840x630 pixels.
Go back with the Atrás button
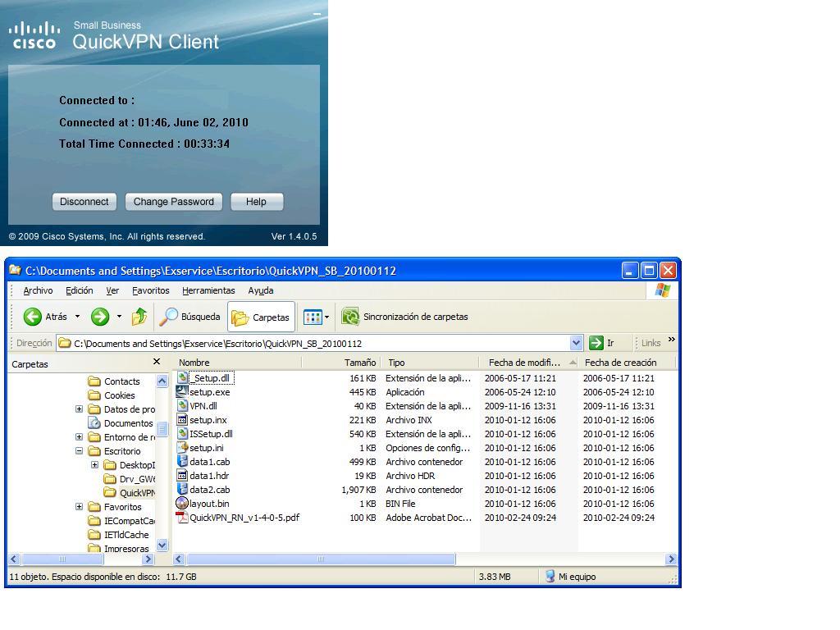tap(45, 317)
